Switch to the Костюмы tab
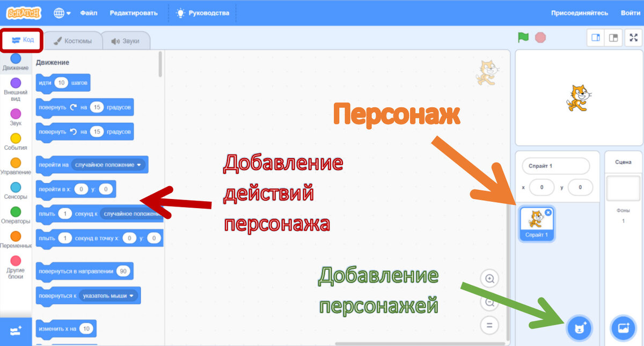Viewport: 644px width, 346px height. [72, 41]
